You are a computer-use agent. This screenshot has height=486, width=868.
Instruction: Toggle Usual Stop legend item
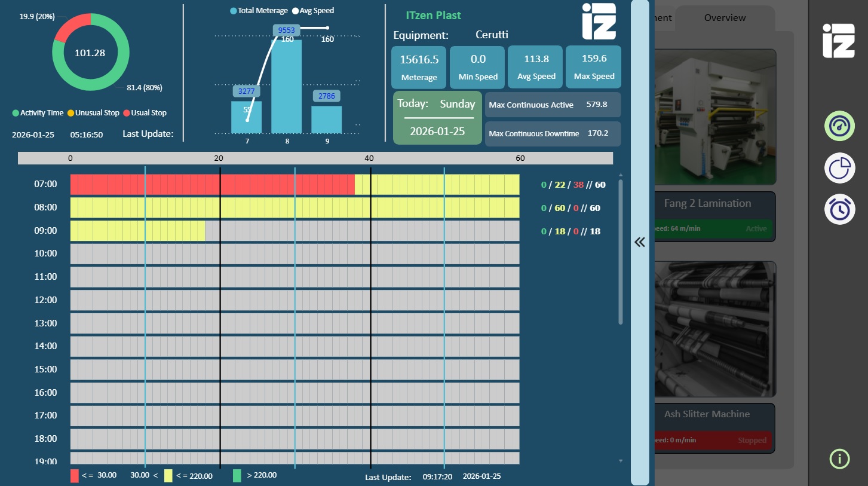pyautogui.click(x=145, y=113)
